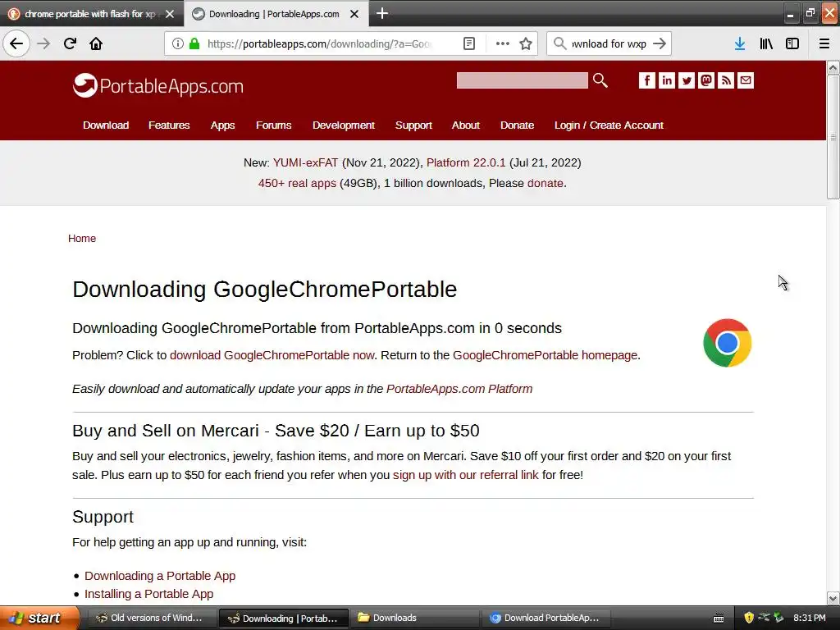This screenshot has width=840, height=630.
Task: Open the Downloads folder taskbar item
Action: pyautogui.click(x=414, y=618)
